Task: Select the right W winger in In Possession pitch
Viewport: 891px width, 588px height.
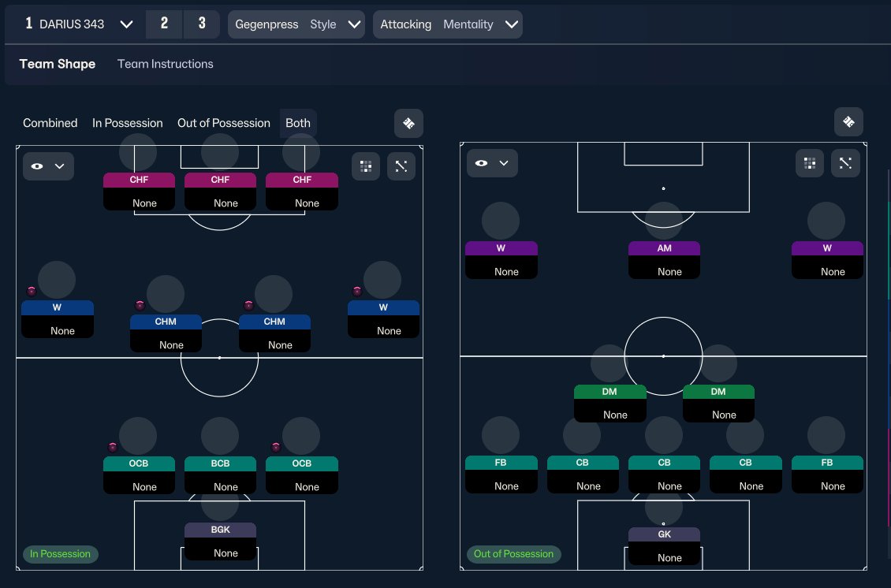Action: tap(383, 319)
